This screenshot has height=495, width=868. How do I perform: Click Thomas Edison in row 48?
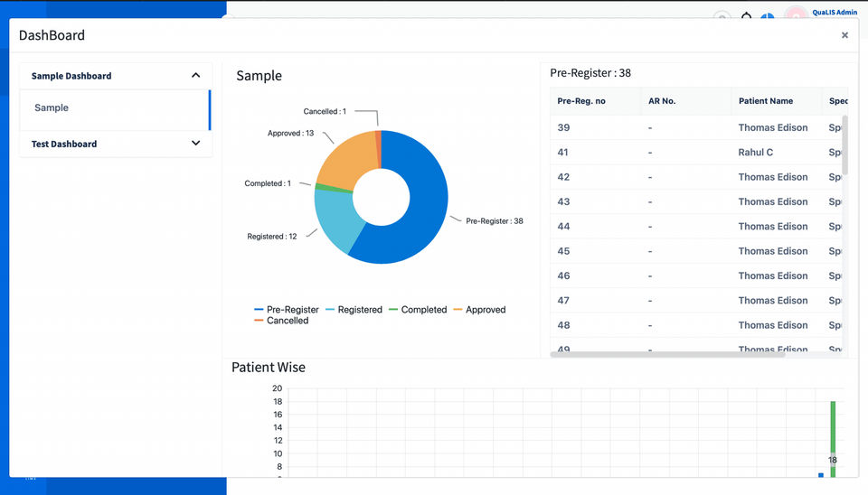point(773,325)
